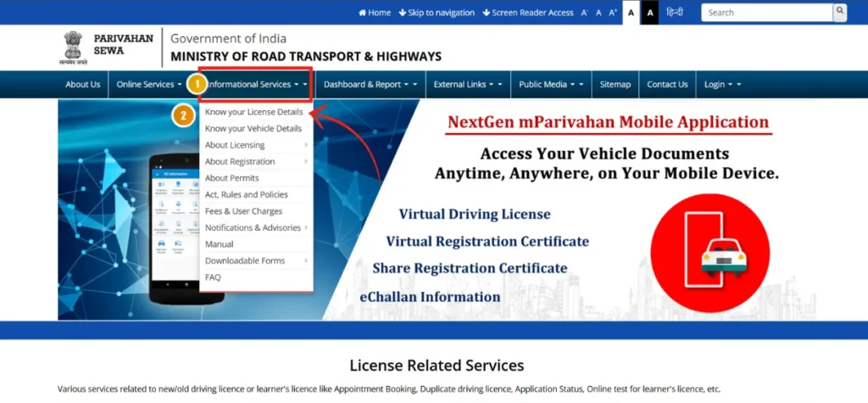Select About Permits menu entry

pos(232,178)
